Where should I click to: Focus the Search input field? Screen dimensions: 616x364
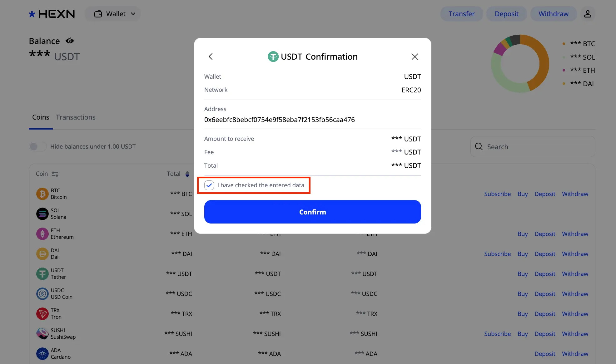coord(533,146)
